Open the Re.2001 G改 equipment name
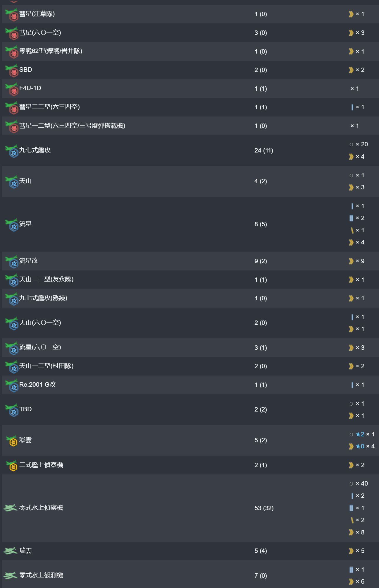The image size is (379, 588). [x=37, y=384]
